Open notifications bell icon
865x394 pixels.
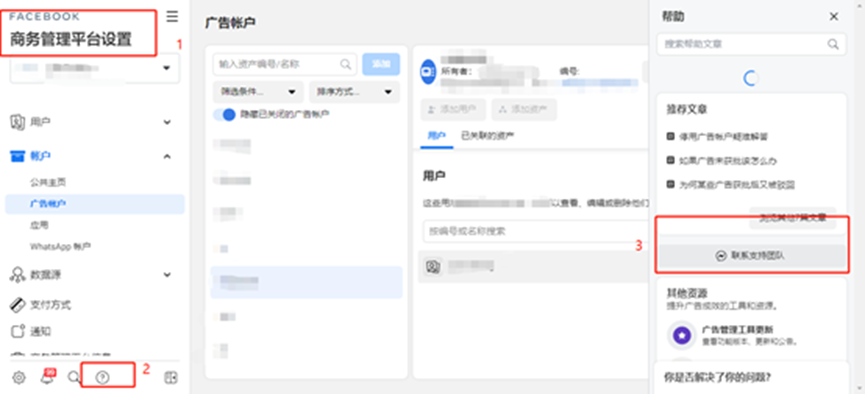[x=47, y=377]
